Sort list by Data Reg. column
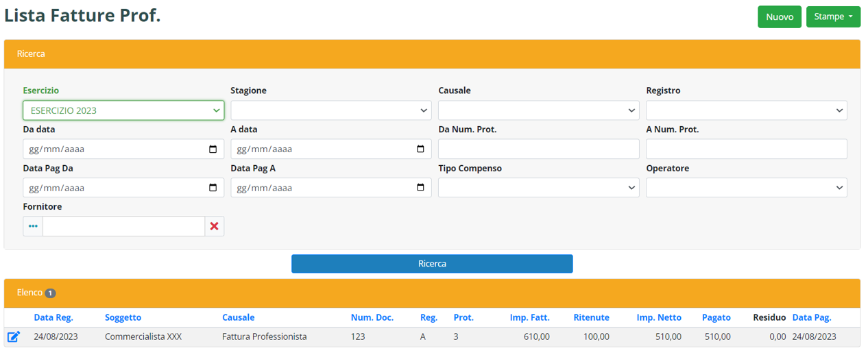 pos(53,317)
